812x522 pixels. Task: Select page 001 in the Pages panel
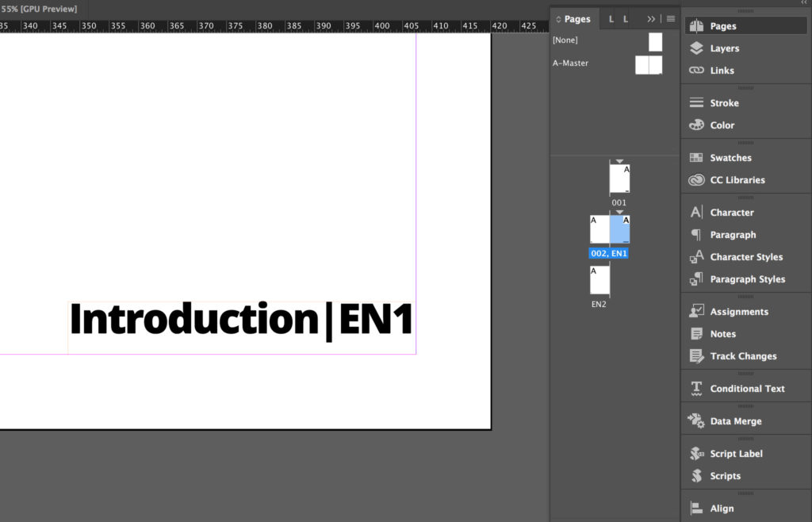[619, 179]
